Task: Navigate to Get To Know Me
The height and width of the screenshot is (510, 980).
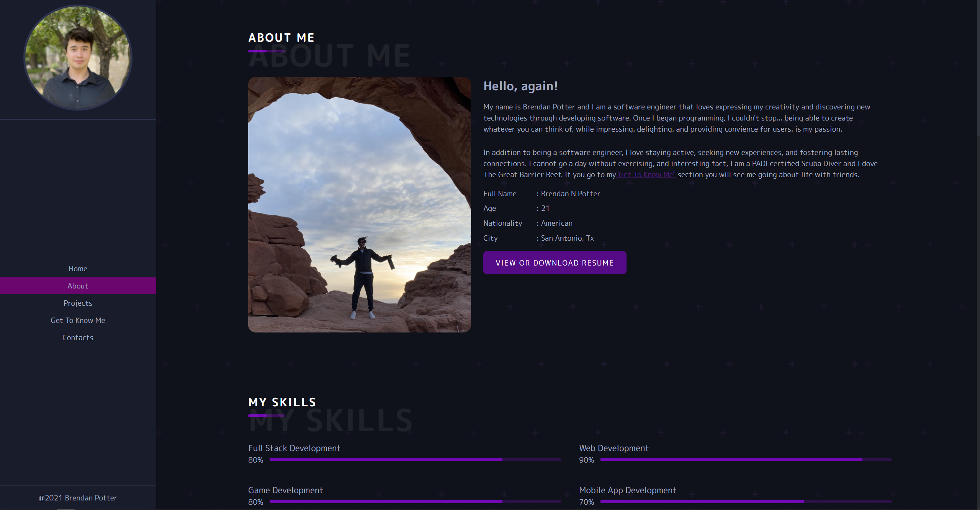Action: pyautogui.click(x=77, y=320)
